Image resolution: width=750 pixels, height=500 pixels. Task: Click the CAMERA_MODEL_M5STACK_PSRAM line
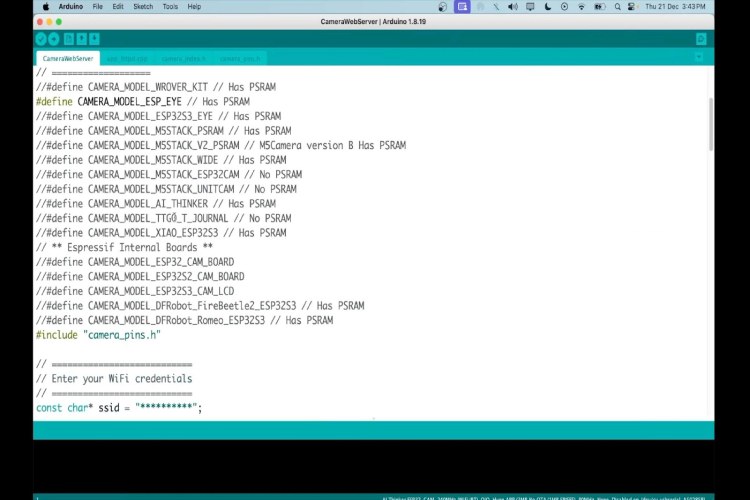tap(164, 131)
